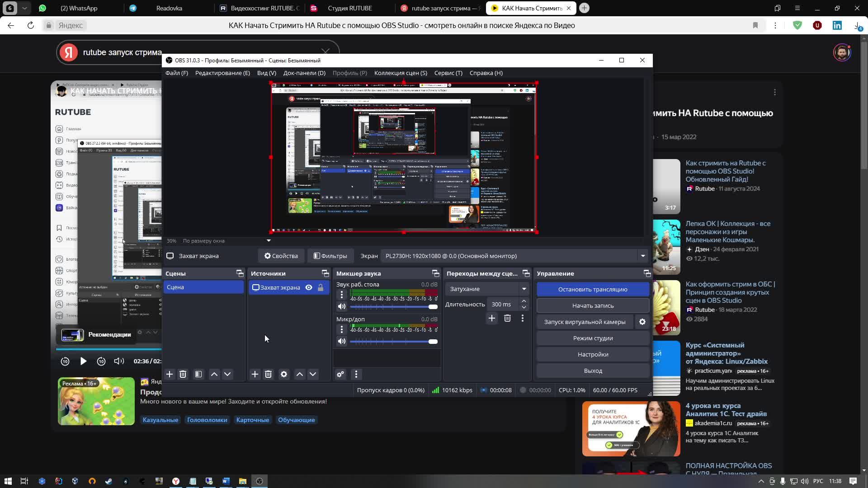
Task: Add a new source with plus icon
Action: coord(255,374)
